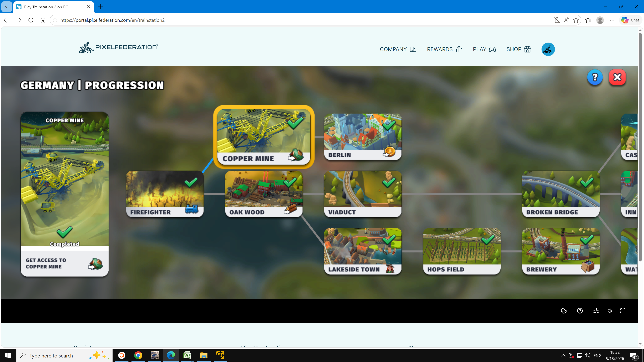Click the shopping tracking icon in address bar
Viewport: 644px width, 362px height.
coord(557,20)
